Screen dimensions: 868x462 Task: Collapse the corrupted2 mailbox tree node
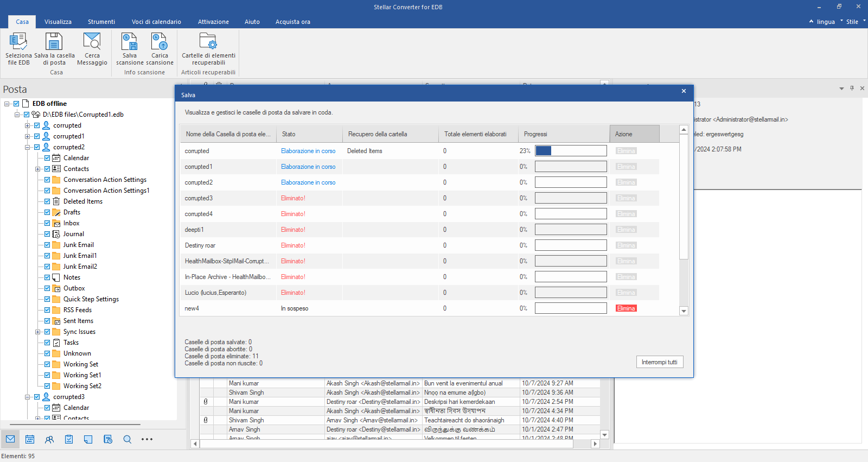(x=27, y=147)
